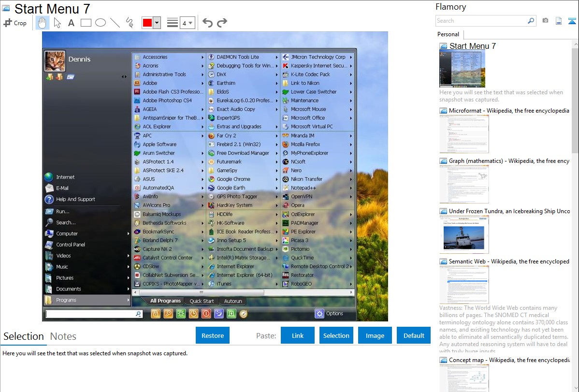The height and width of the screenshot is (392, 579).
Task: Click the Paste Image button
Action: (375, 335)
